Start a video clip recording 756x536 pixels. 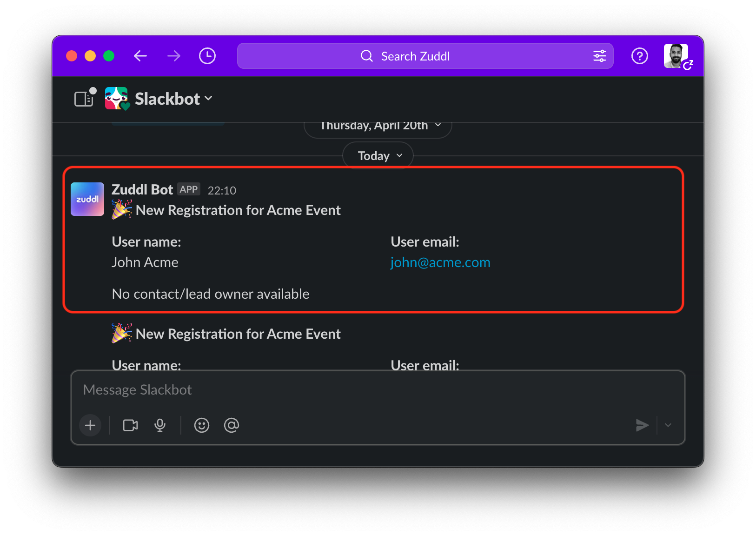tap(130, 425)
